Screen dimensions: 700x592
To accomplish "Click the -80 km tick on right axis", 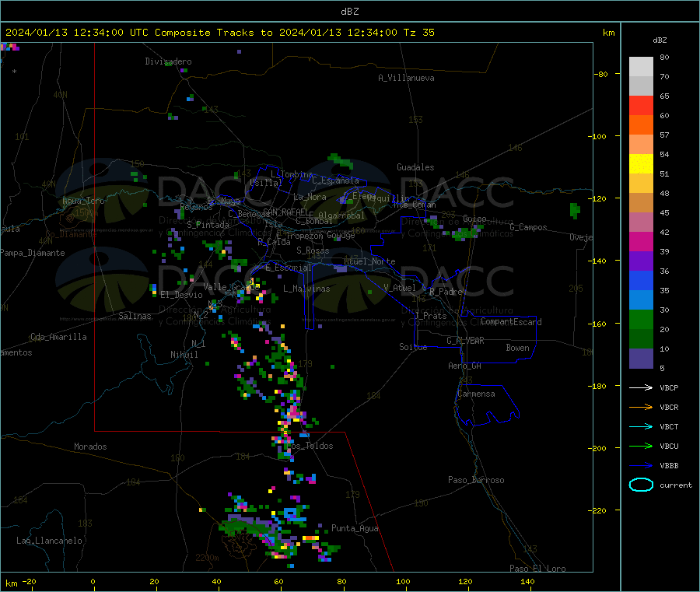I will click(600, 74).
